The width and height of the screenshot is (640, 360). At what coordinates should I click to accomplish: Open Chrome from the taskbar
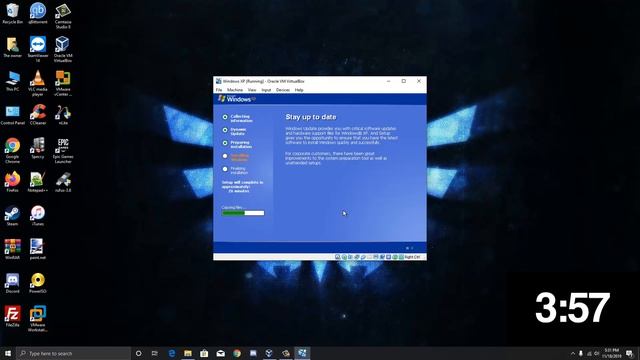[x=237, y=353]
